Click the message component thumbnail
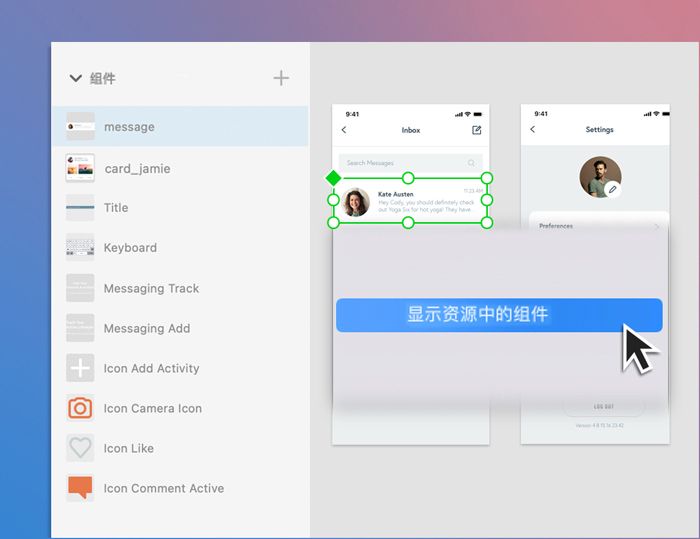The image size is (700, 539). tap(80, 126)
